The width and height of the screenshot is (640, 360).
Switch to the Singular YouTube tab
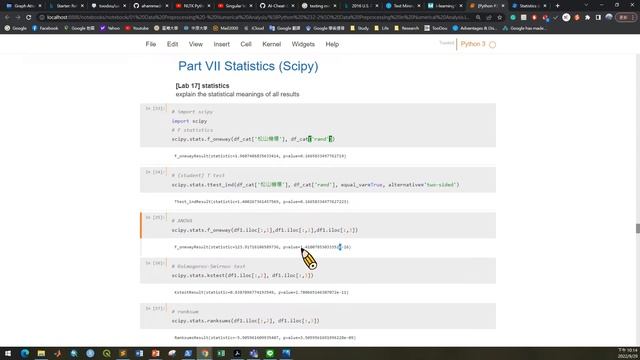(x=234, y=6)
